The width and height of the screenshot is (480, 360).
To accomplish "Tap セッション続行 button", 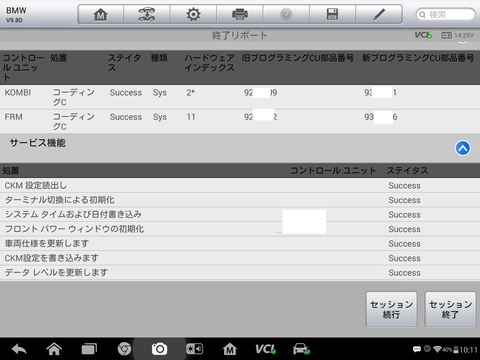I will tap(391, 309).
